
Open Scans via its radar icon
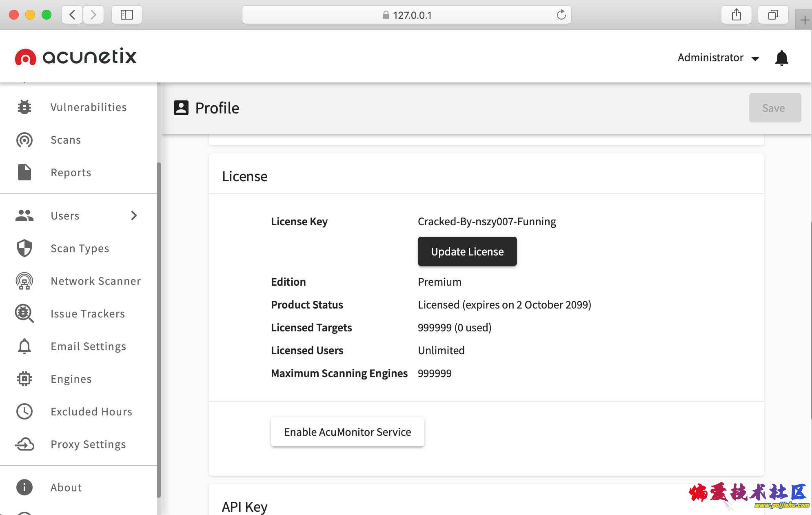(x=24, y=140)
